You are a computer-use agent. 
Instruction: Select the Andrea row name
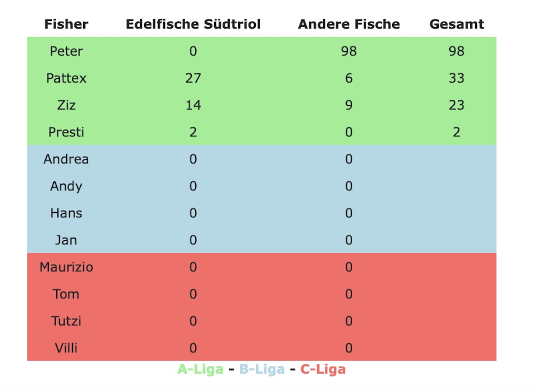coord(66,159)
